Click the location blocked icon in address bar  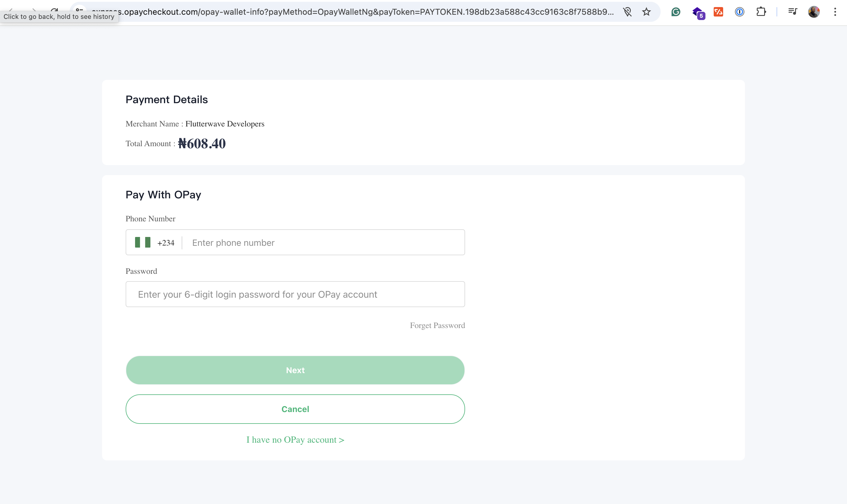tap(627, 12)
